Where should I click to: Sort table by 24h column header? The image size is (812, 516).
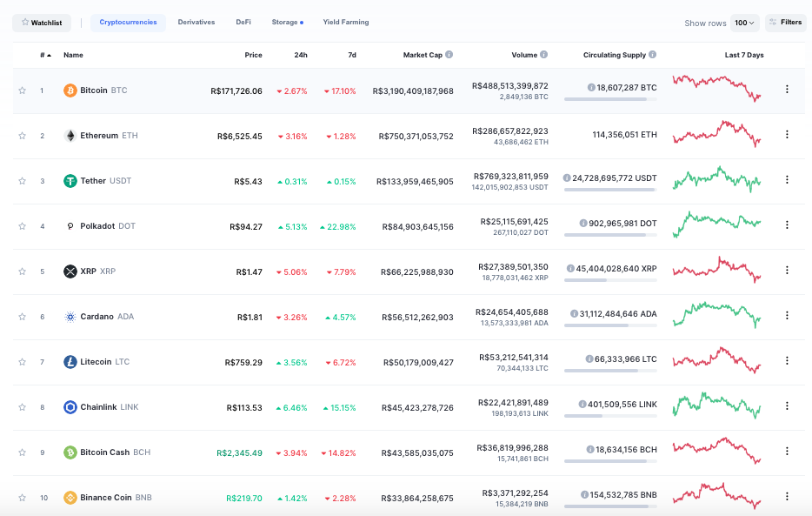(x=301, y=55)
